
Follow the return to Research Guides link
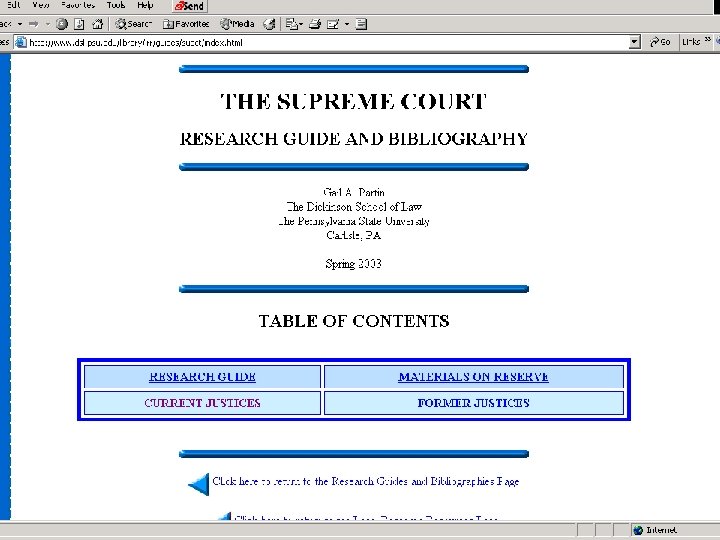pos(366,481)
